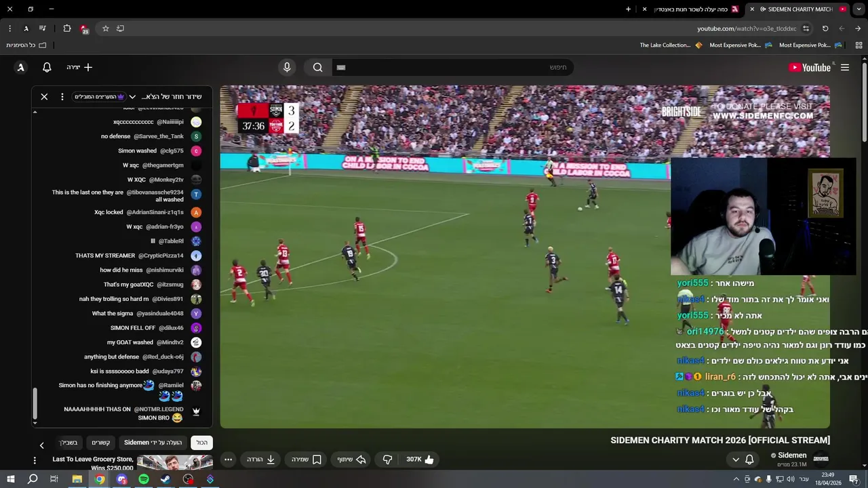Viewport: 868px width, 488px height.
Task: Show hidden system tray icons chevron
Action: [x=736, y=479]
